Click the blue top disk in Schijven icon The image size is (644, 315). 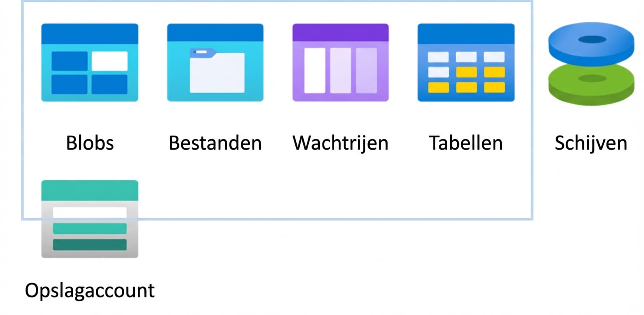[591, 42]
